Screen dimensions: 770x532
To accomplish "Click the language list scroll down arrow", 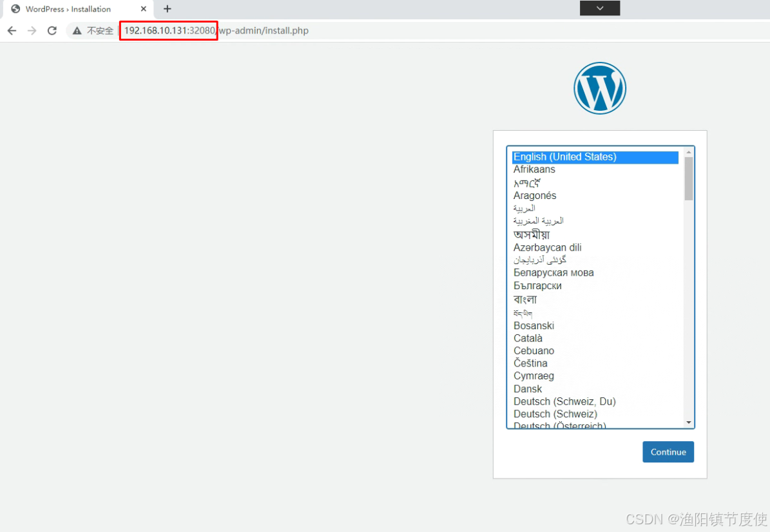I will [x=688, y=423].
